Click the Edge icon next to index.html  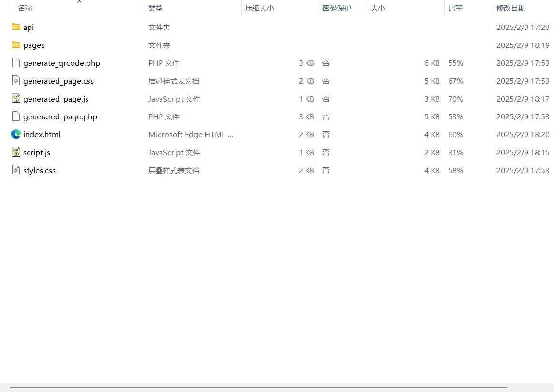point(15,134)
